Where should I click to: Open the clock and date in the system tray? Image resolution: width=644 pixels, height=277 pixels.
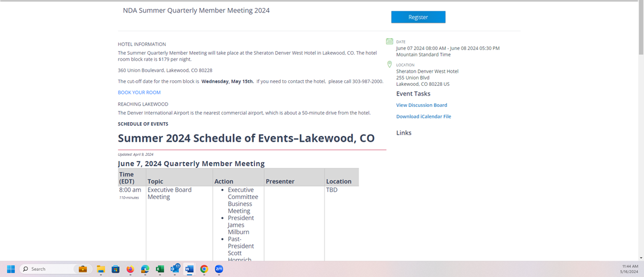pos(629,269)
